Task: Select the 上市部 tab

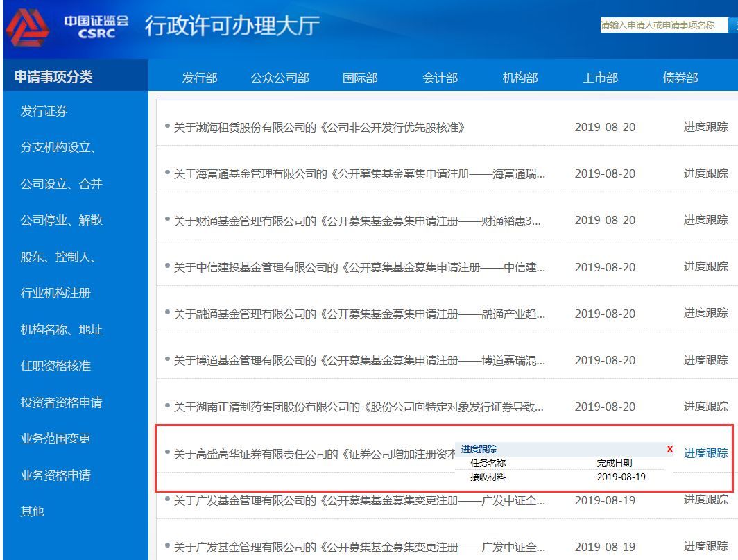Action: click(x=600, y=78)
